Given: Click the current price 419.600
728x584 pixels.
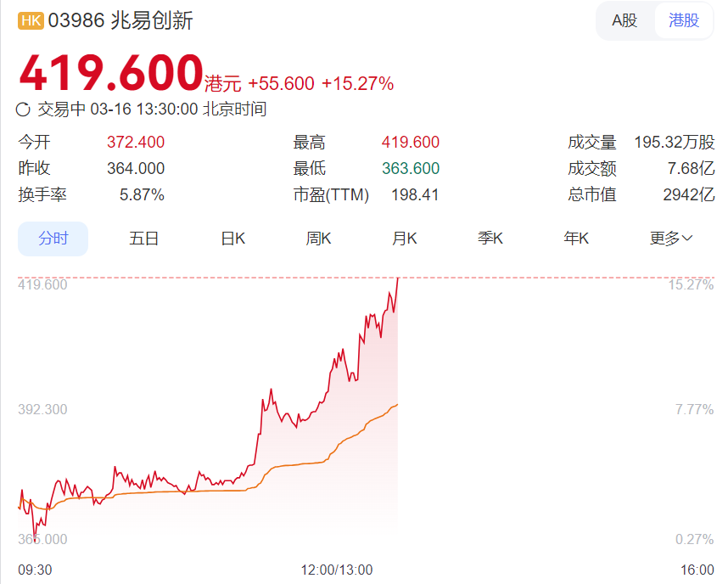Looking at the screenshot, I should click(x=111, y=74).
